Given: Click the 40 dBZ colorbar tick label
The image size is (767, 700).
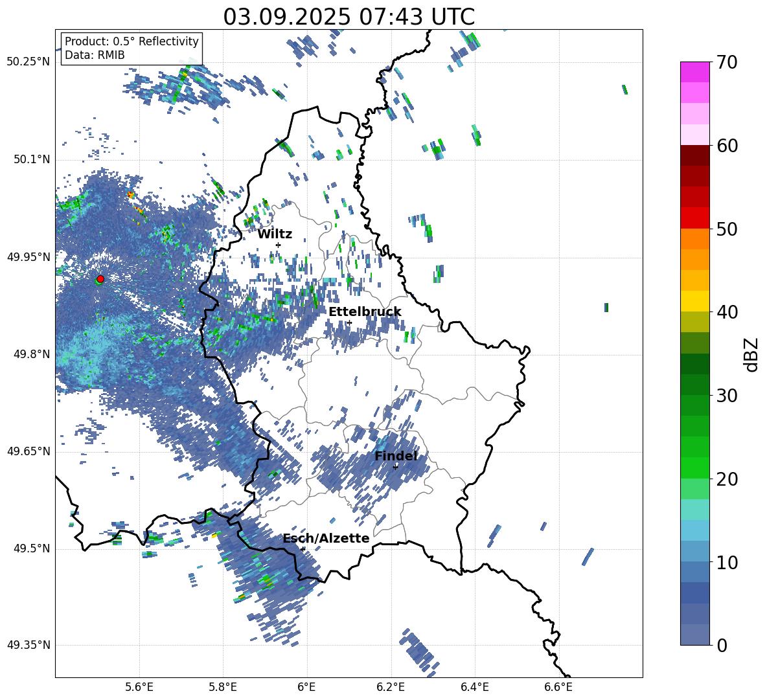Looking at the screenshot, I should click(x=726, y=312).
